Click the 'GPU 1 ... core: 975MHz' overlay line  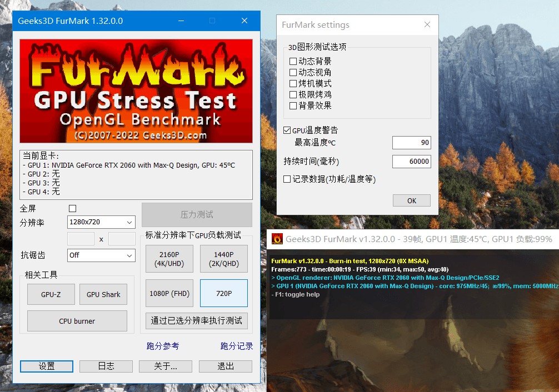(x=415, y=286)
